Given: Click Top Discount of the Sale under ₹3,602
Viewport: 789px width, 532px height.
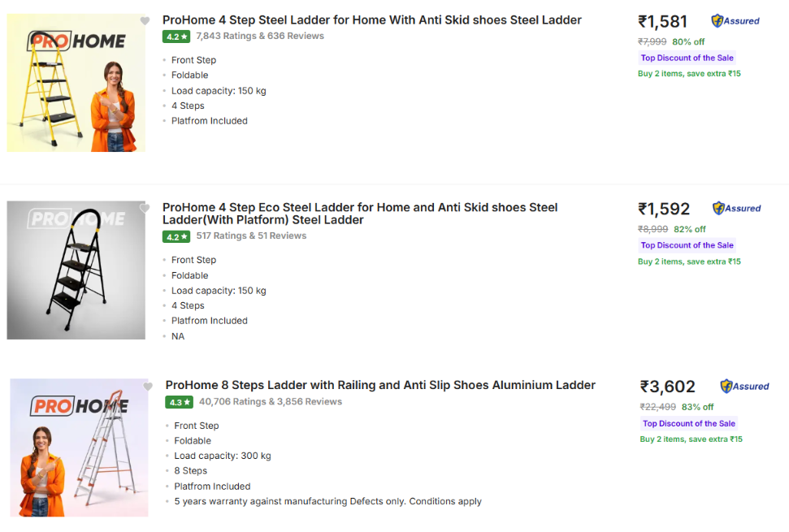Looking at the screenshot, I should coord(689,423).
